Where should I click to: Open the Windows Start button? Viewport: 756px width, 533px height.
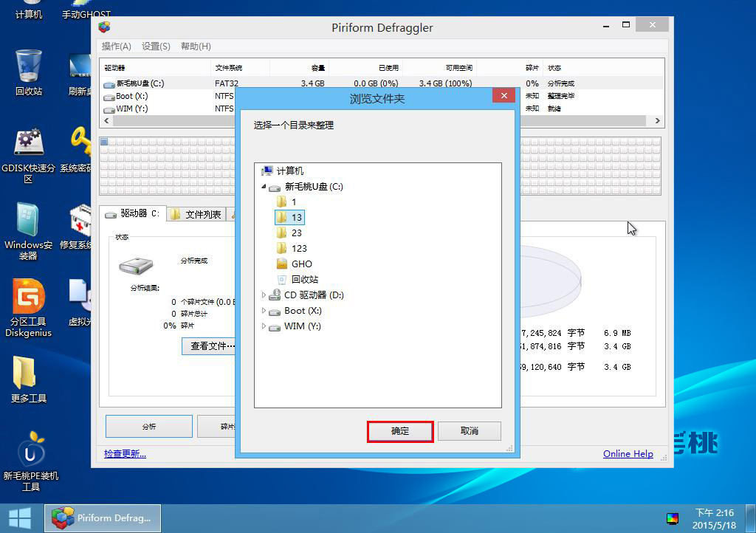[20, 518]
